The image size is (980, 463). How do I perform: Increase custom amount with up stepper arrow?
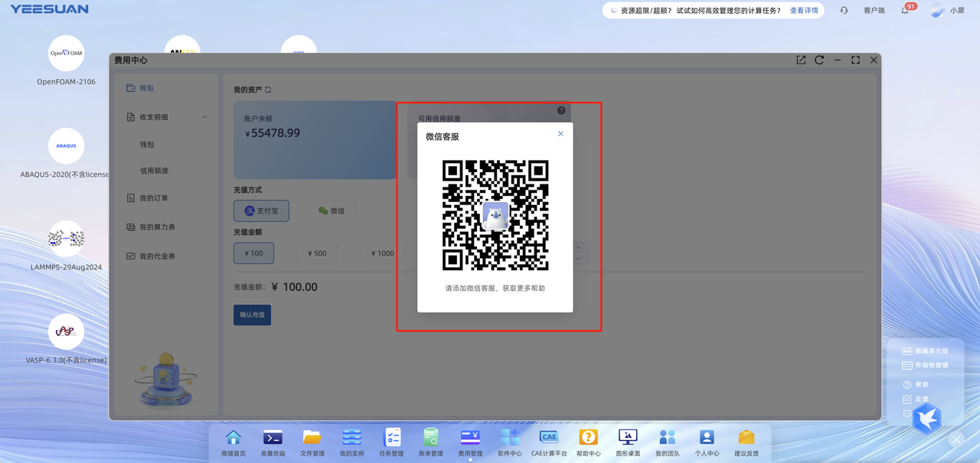(579, 248)
